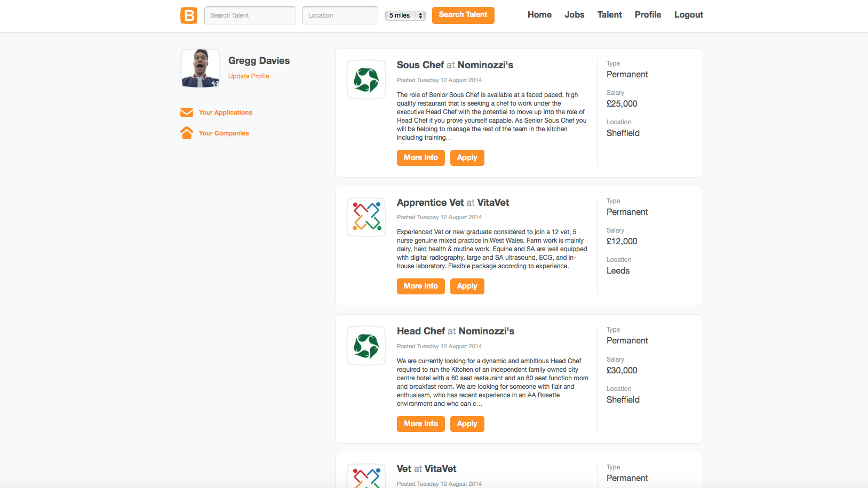This screenshot has width=868, height=488.
Task: Open the Talent menu item
Action: coord(609,15)
